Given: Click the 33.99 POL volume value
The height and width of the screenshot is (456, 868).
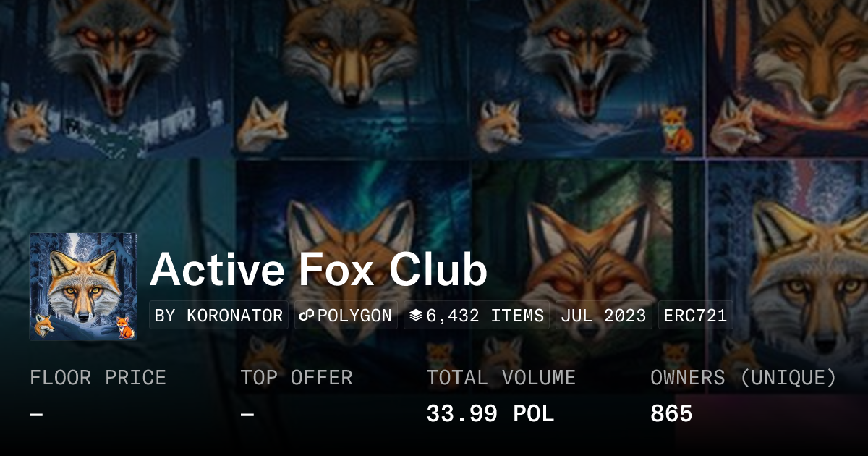Looking at the screenshot, I should pos(490,414).
